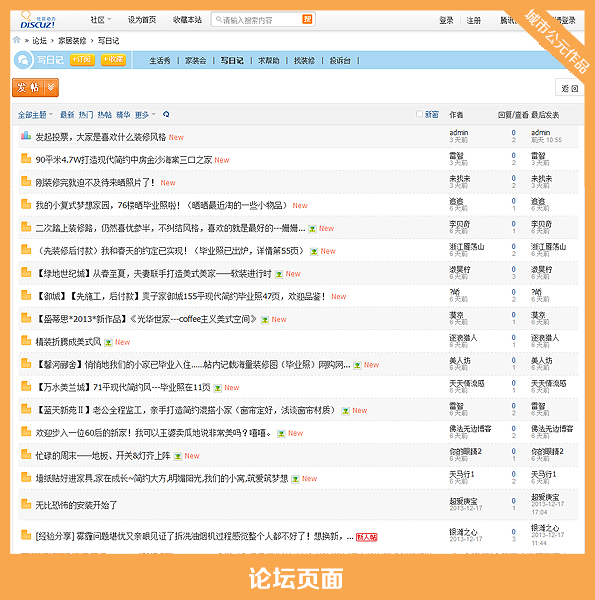Open the 全部主题 filter dropdown
This screenshot has width=595, height=600.
coord(35,114)
